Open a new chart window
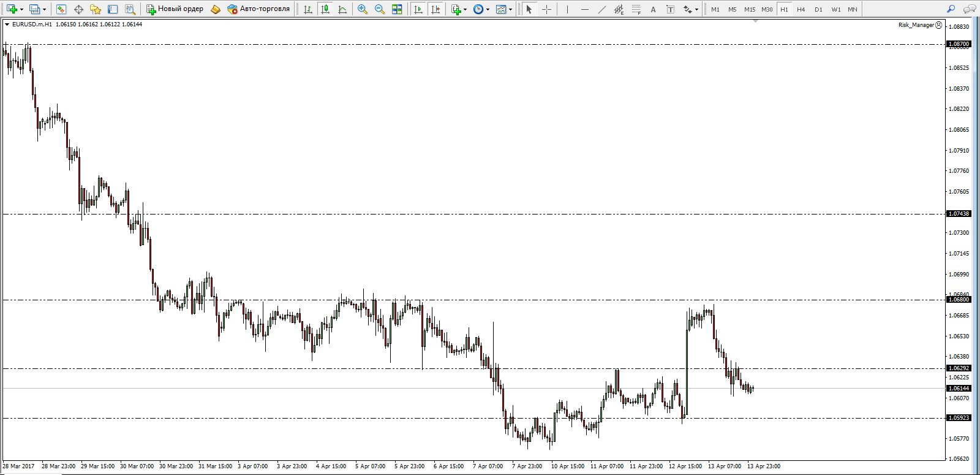The image size is (980, 475). [x=12, y=9]
